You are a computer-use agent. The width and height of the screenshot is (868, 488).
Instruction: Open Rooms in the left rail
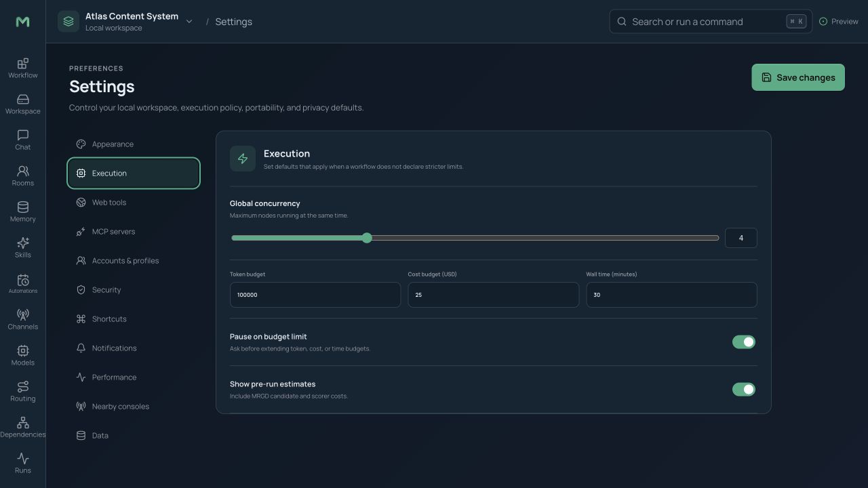(22, 176)
